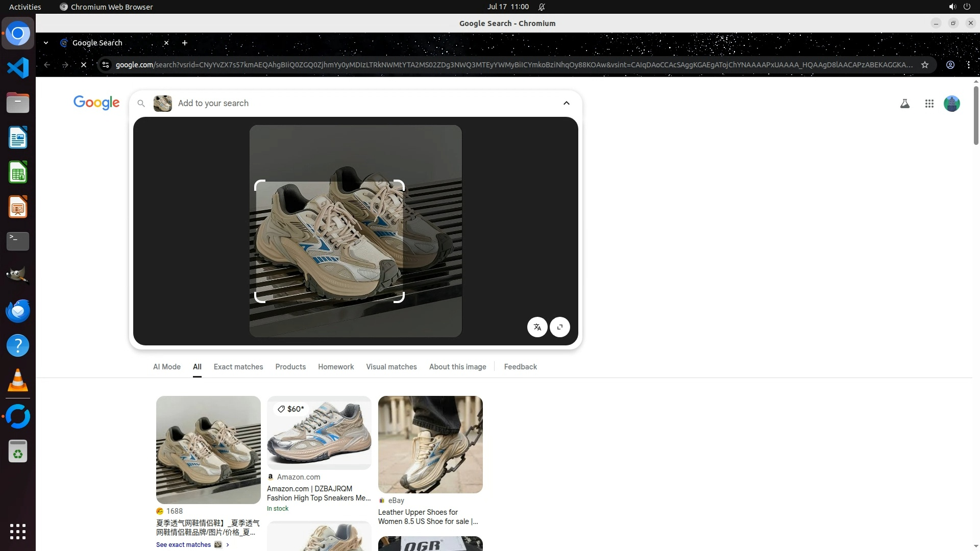Click the Google account avatar
Screen dimensions: 980x551
(951, 104)
